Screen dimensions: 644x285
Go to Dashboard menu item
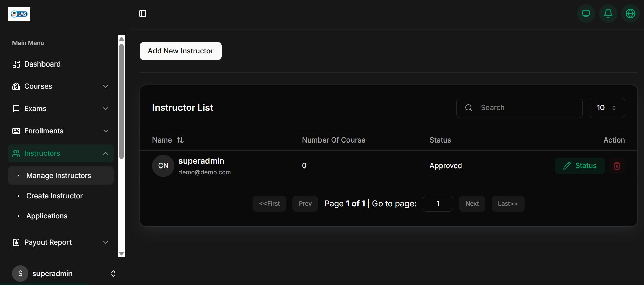coord(61,64)
